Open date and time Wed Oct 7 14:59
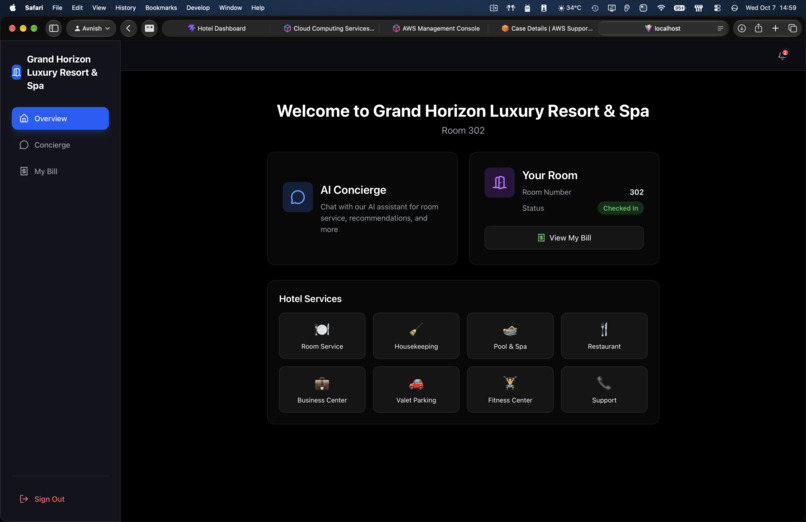Viewport: 806px width, 522px height. coord(771,8)
